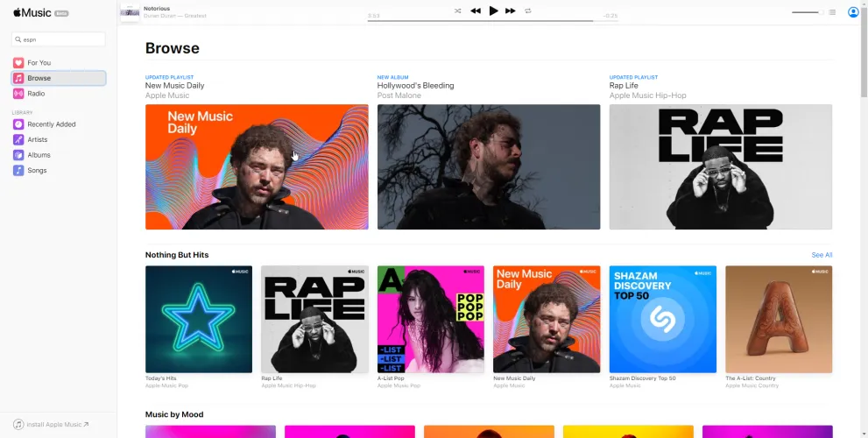Open the account profile icon

(853, 12)
